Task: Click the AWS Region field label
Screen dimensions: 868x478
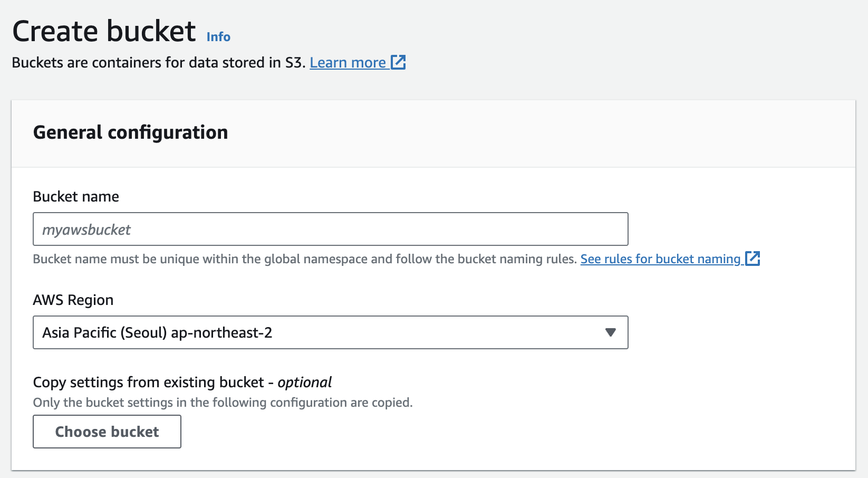Action: [73, 300]
